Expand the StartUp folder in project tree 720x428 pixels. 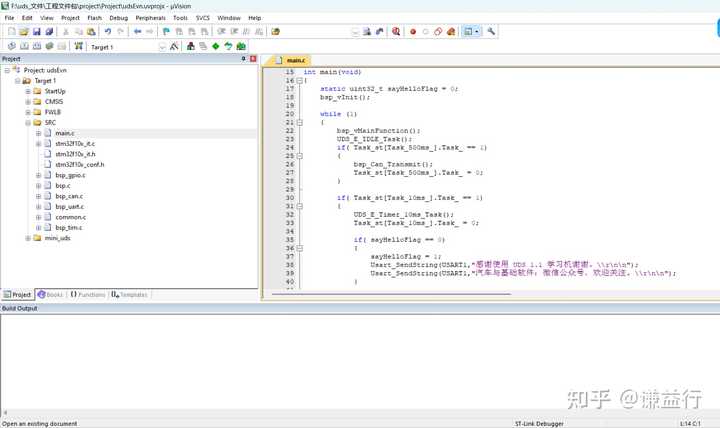[28, 91]
